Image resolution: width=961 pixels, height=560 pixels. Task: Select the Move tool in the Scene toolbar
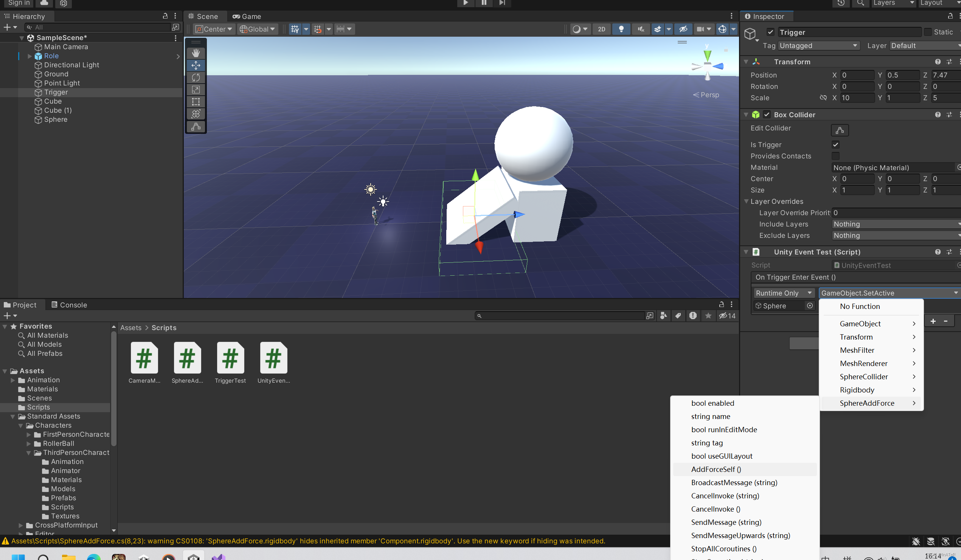click(x=196, y=65)
